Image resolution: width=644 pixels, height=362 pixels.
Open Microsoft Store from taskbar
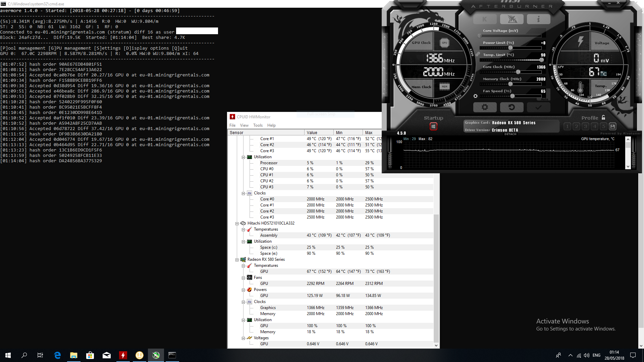pos(90,355)
